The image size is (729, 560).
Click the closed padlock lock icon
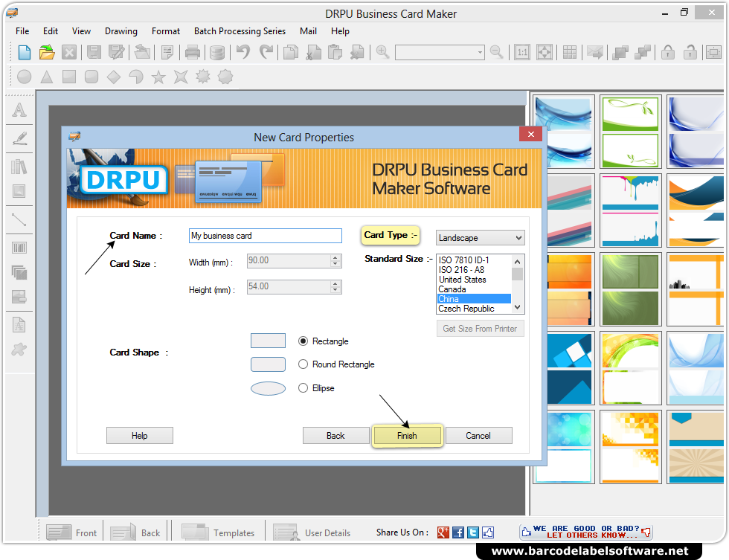pyautogui.click(x=668, y=53)
